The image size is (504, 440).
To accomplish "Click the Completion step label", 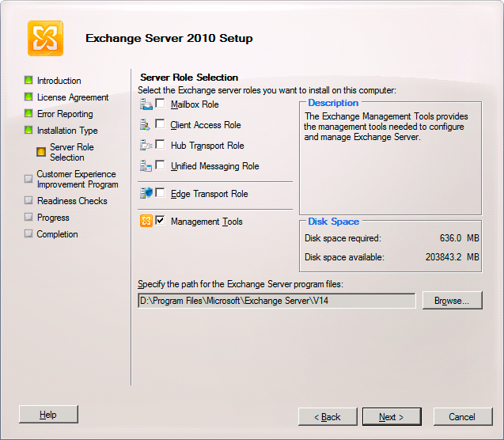I will tap(57, 234).
